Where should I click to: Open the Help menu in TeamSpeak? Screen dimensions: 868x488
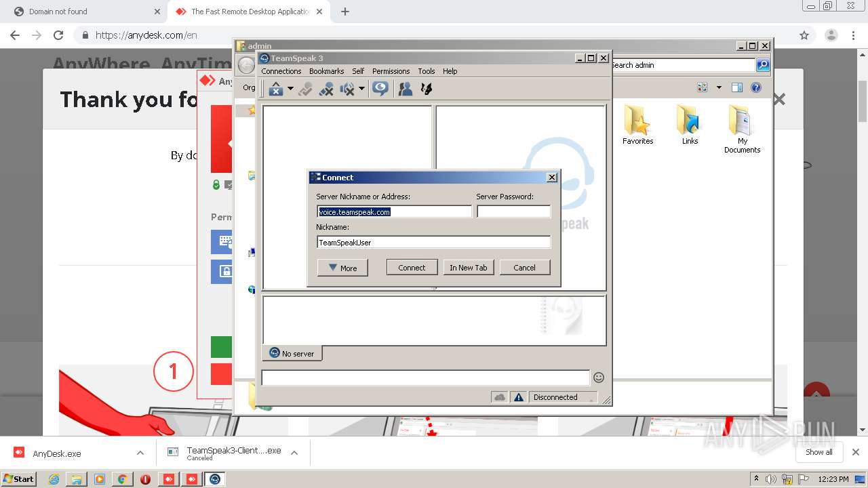[x=450, y=71]
